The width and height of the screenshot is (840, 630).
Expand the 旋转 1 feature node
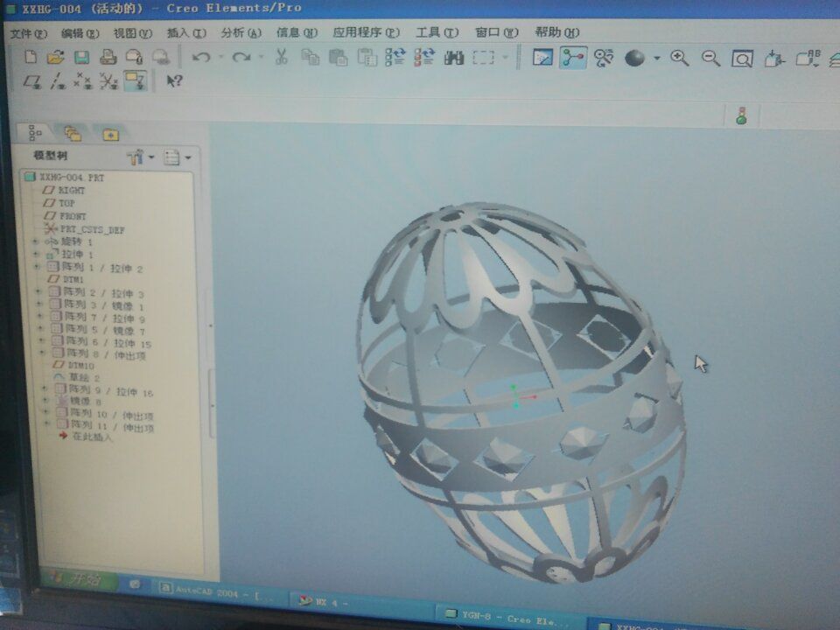[36, 241]
